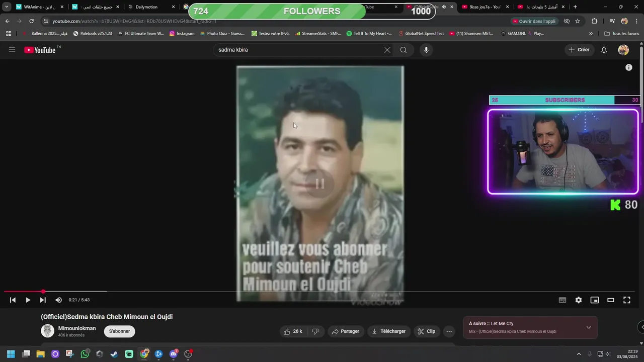The image size is (644, 362).
Task: Open the Instagram bookmark
Action: (182, 34)
